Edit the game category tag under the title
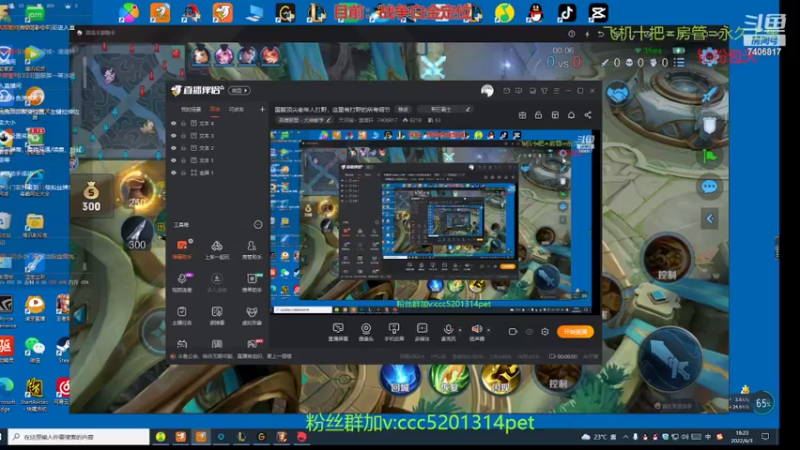The height and width of the screenshot is (450, 800). (x=304, y=120)
